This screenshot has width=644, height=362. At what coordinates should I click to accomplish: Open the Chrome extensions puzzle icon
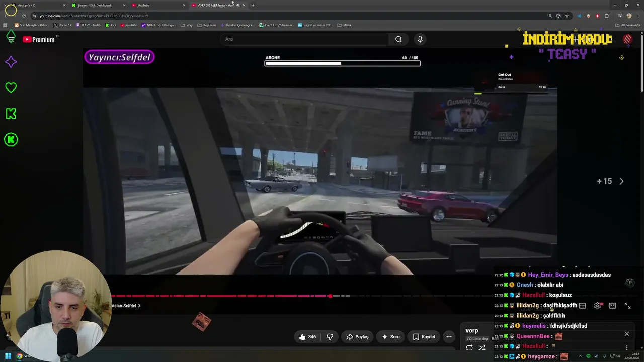606,16
